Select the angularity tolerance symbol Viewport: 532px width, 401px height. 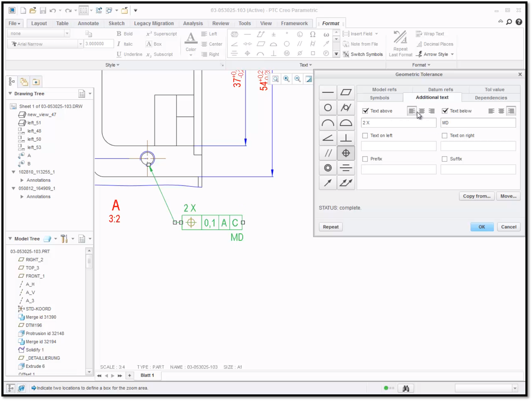pyautogui.click(x=328, y=138)
